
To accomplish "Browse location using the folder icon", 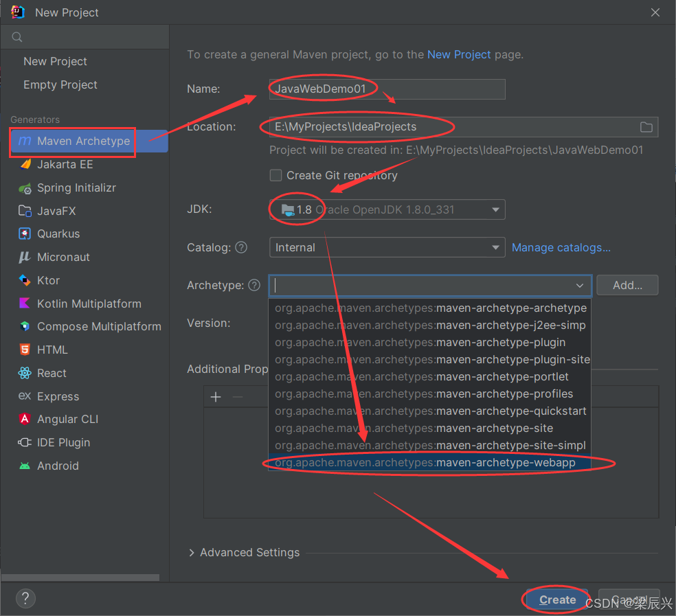I will tap(646, 127).
